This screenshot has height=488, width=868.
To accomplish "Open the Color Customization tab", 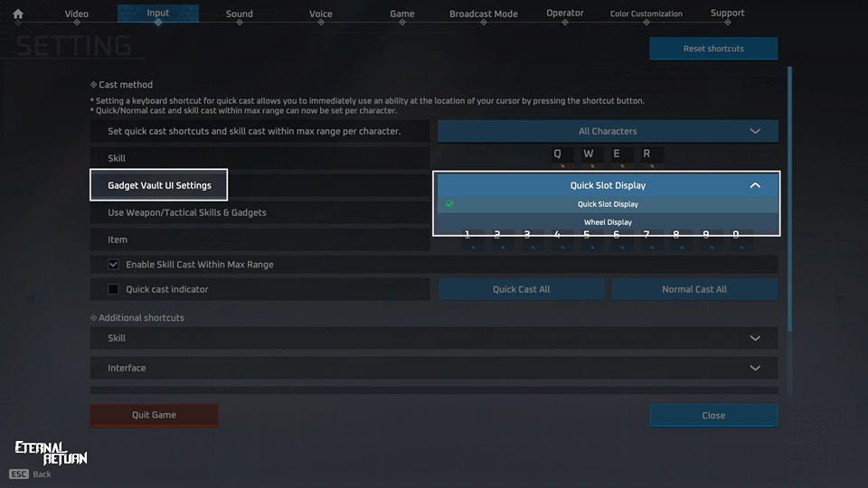I will (x=646, y=14).
